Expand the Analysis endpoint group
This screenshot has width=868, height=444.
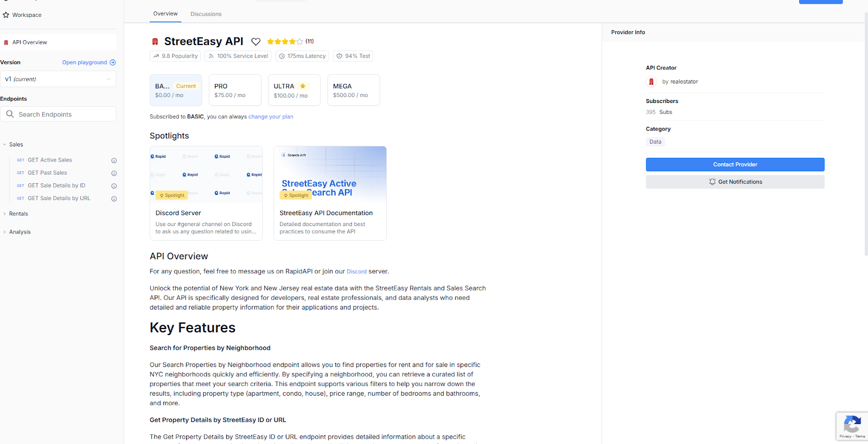[x=20, y=232]
